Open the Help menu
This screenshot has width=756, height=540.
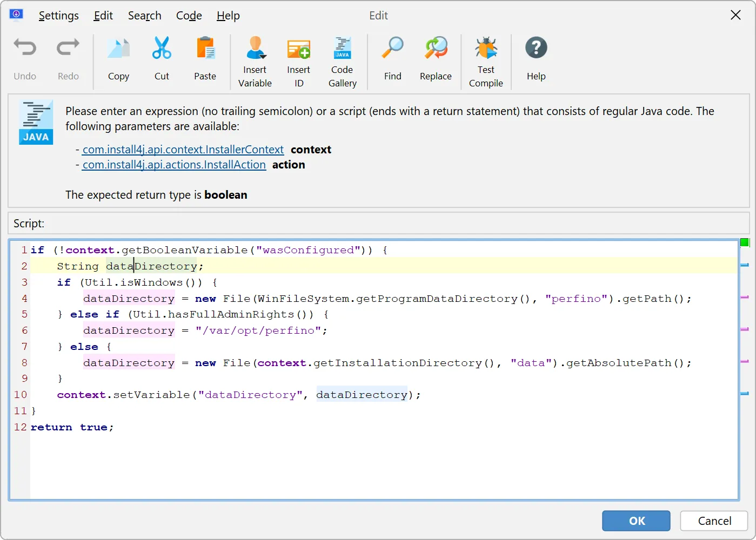pos(228,16)
